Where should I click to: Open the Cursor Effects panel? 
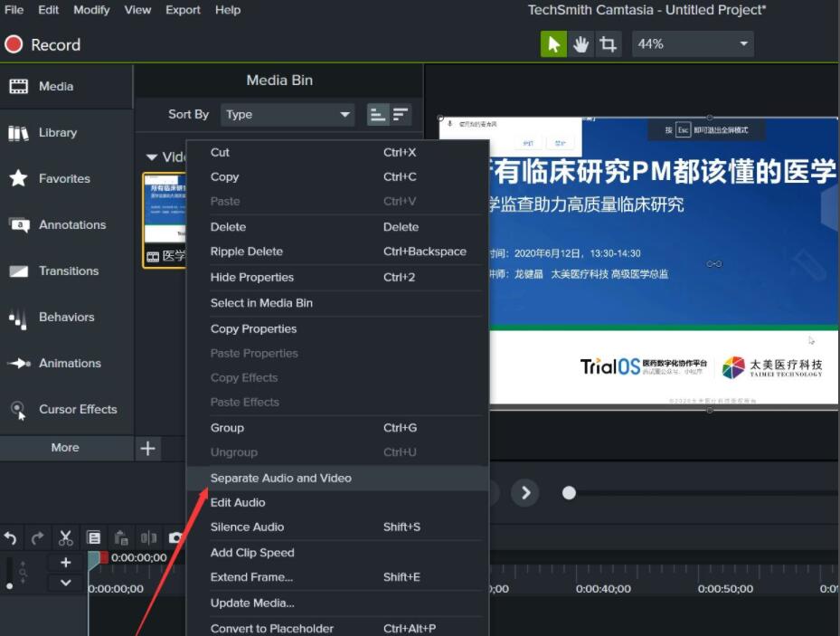pos(68,409)
